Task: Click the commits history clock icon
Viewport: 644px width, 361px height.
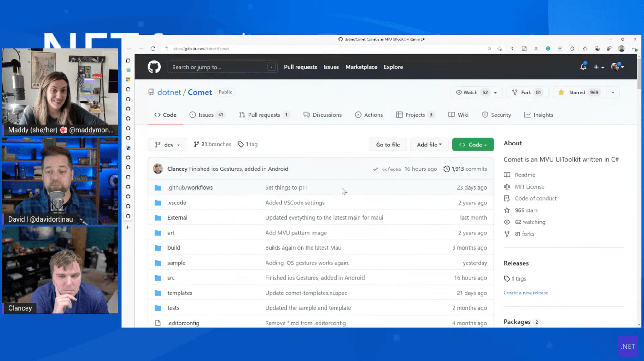Action: [x=447, y=169]
